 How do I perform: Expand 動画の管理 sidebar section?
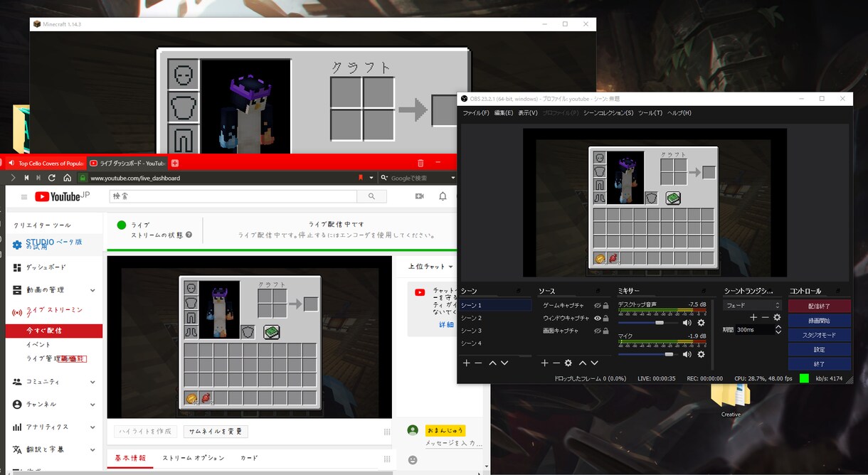click(92, 290)
